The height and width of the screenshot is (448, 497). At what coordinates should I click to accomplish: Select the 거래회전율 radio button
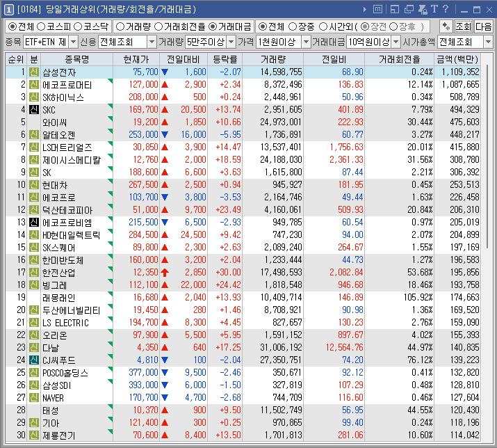(x=158, y=26)
